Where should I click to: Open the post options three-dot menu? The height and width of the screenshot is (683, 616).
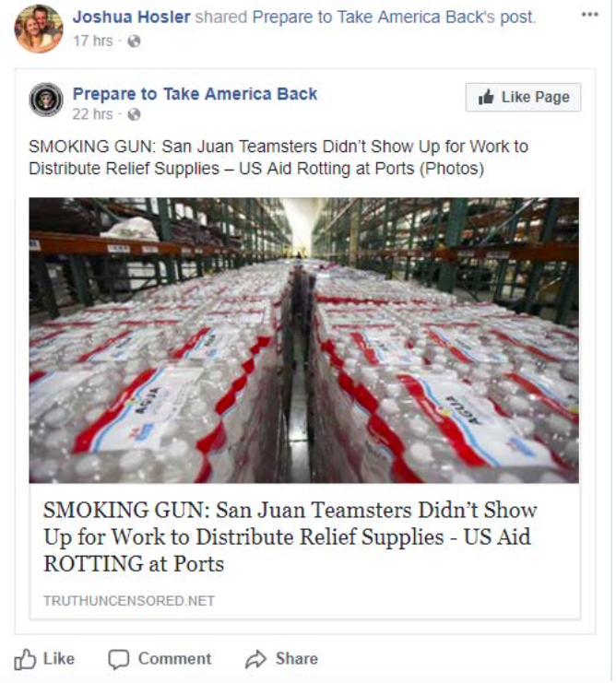tap(589, 15)
